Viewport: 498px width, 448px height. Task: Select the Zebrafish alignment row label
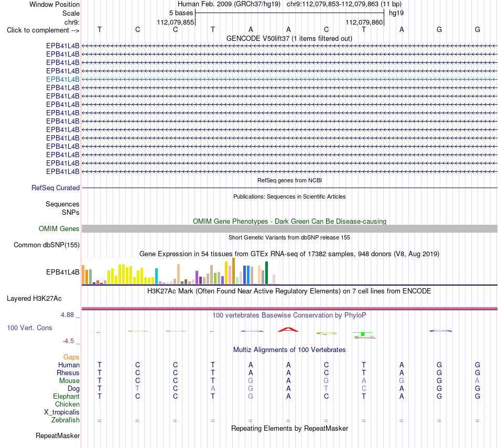click(x=65, y=420)
